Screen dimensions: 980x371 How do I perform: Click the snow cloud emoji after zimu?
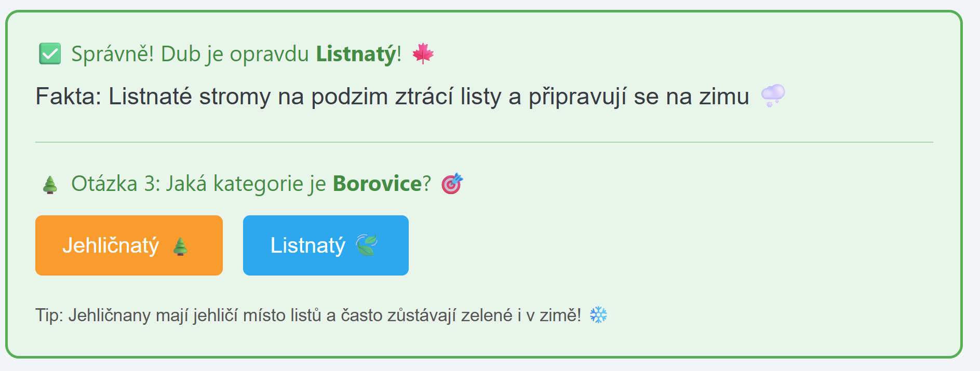(x=773, y=96)
